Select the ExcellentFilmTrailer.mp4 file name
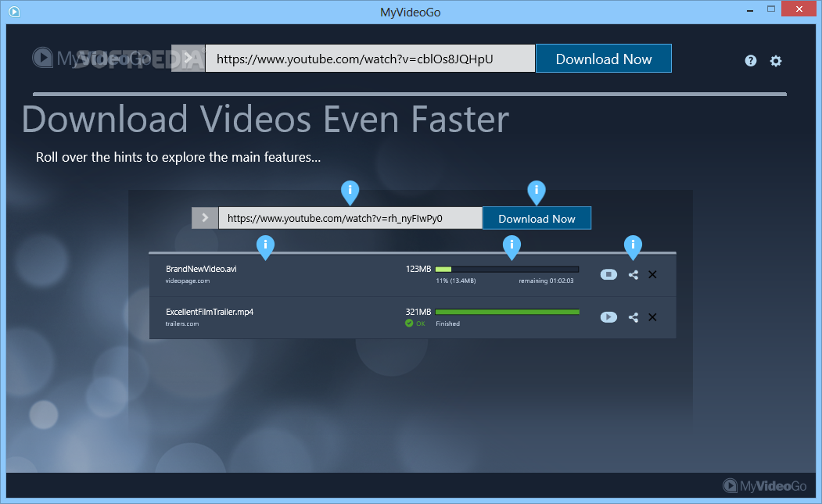This screenshot has height=504, width=822. point(210,312)
